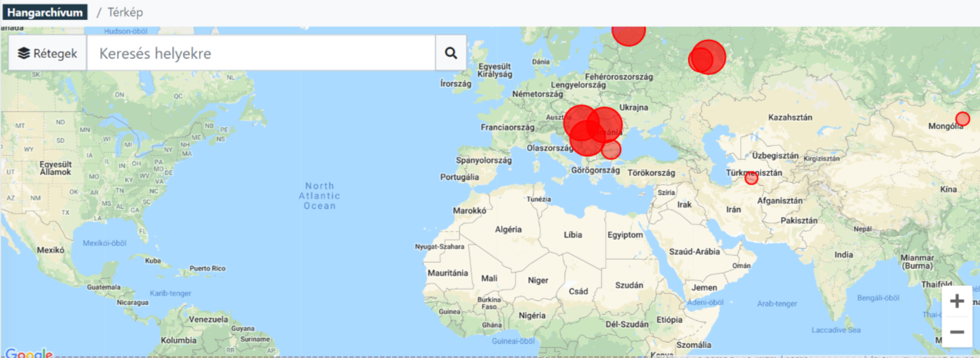
Task: Click the Egyesült Államok map label
Action: [55, 168]
